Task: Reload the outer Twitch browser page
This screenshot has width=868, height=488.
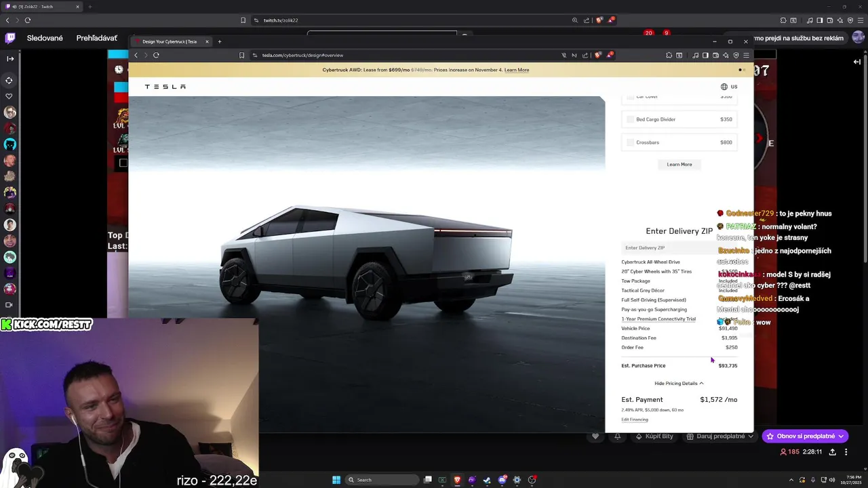Action: pyautogui.click(x=27, y=20)
